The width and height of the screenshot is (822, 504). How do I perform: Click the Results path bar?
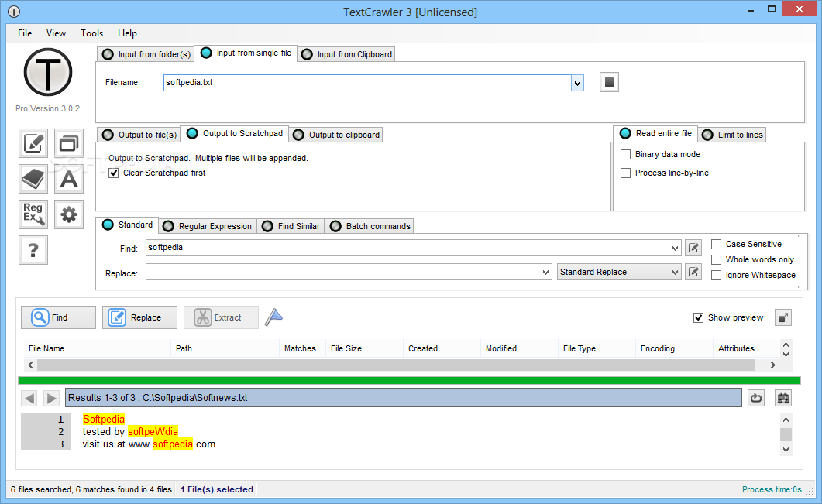pyautogui.click(x=403, y=398)
